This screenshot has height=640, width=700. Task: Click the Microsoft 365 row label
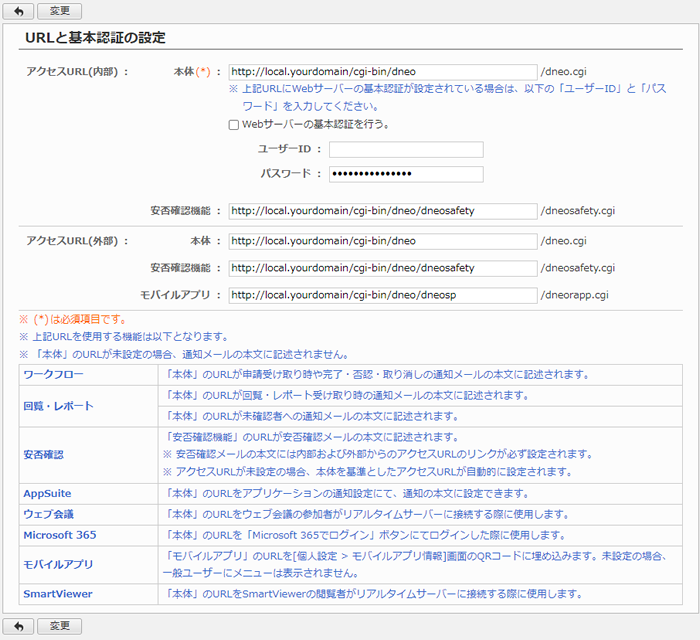(x=60, y=535)
